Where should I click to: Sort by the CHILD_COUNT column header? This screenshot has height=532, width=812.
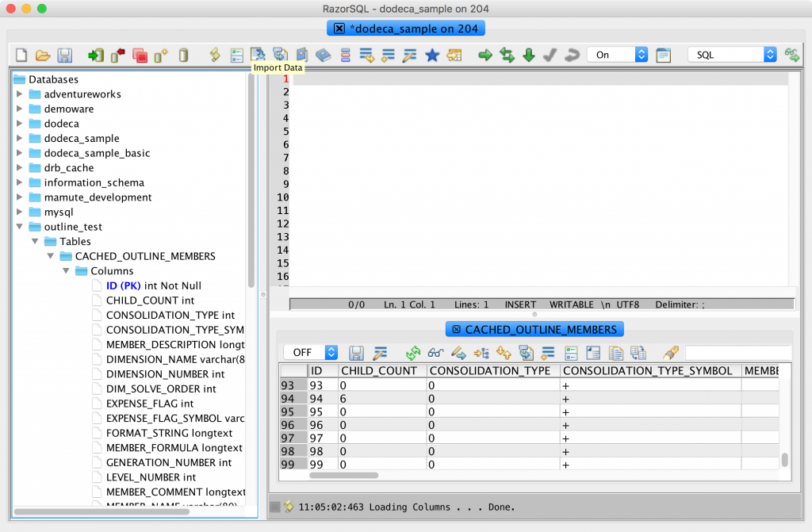click(x=383, y=371)
